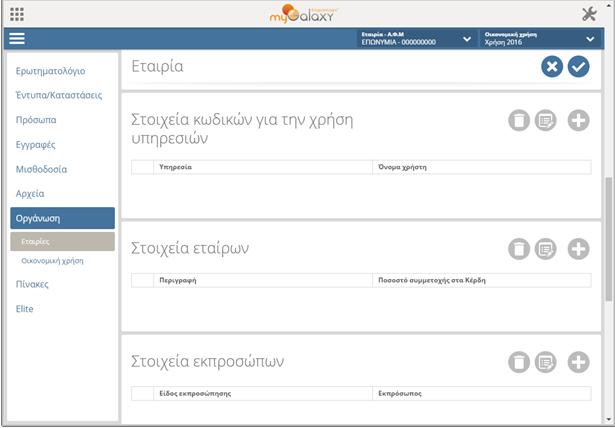This screenshot has width=615, height=428.
Task: Open the apps grid menu icon
Action: [17, 14]
